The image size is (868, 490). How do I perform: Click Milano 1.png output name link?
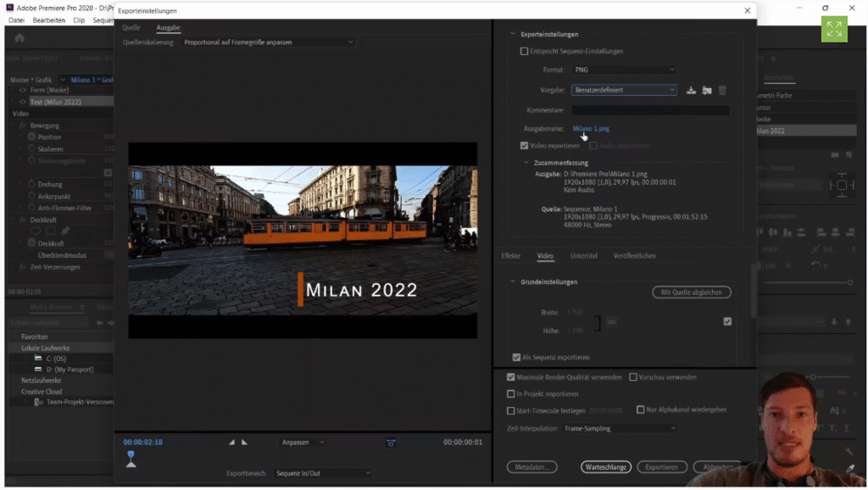pyautogui.click(x=591, y=129)
